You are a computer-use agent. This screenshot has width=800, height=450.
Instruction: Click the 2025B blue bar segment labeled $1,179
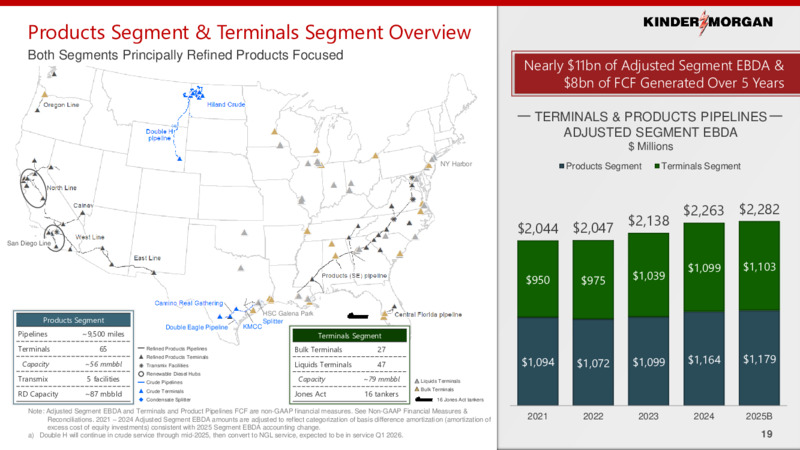(x=759, y=358)
